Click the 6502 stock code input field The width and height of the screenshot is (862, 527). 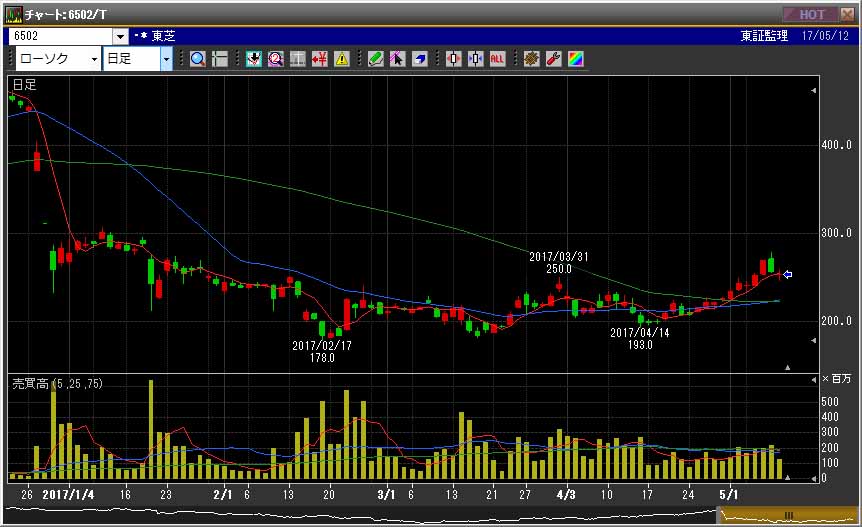coord(61,36)
